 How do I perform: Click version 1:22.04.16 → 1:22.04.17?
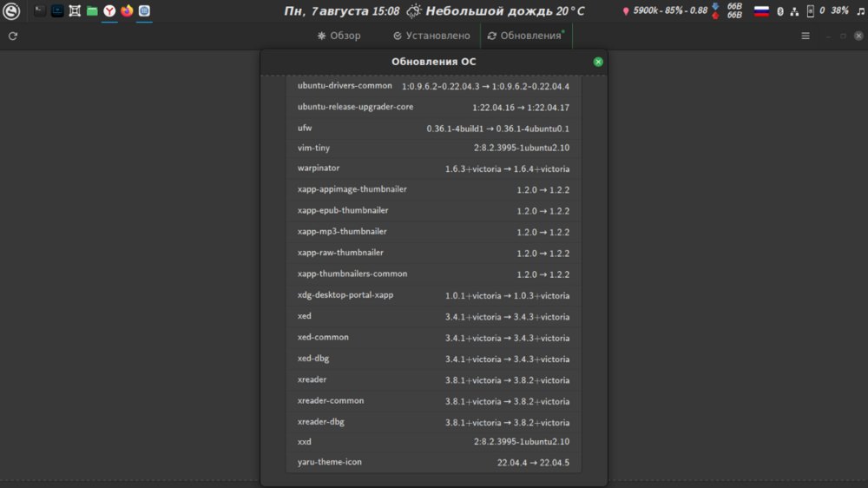(520, 108)
